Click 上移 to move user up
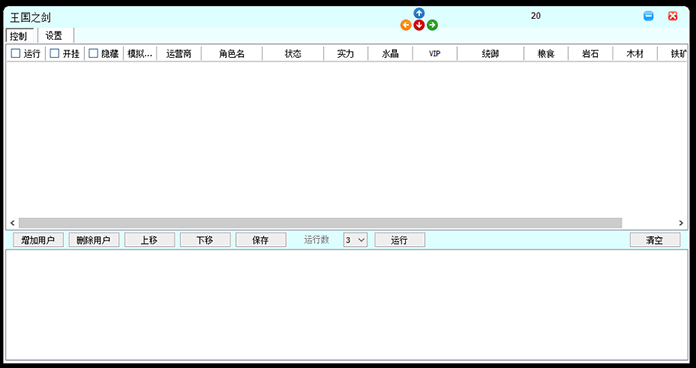 point(149,240)
